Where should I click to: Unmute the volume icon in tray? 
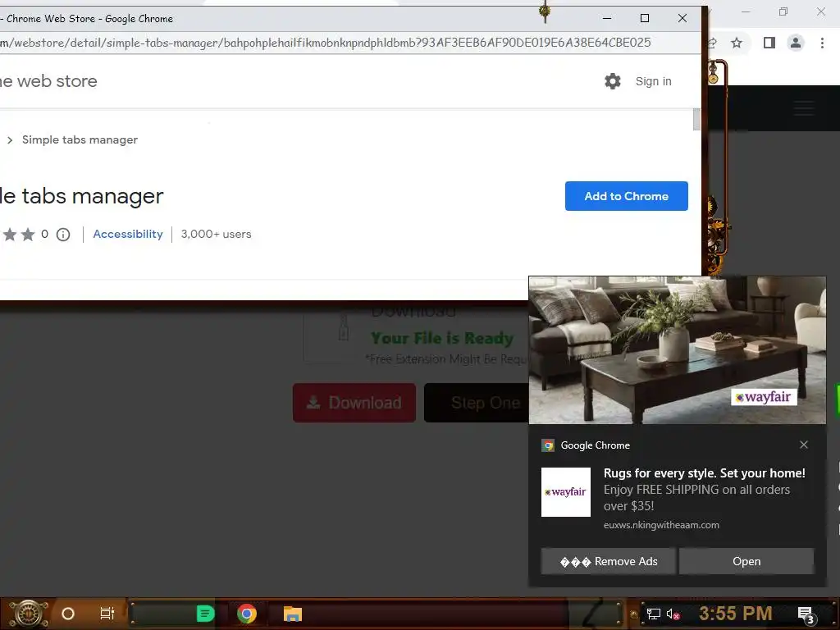(673, 614)
